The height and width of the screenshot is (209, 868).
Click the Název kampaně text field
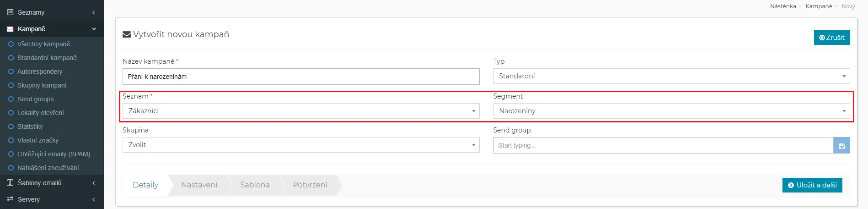[x=300, y=77]
